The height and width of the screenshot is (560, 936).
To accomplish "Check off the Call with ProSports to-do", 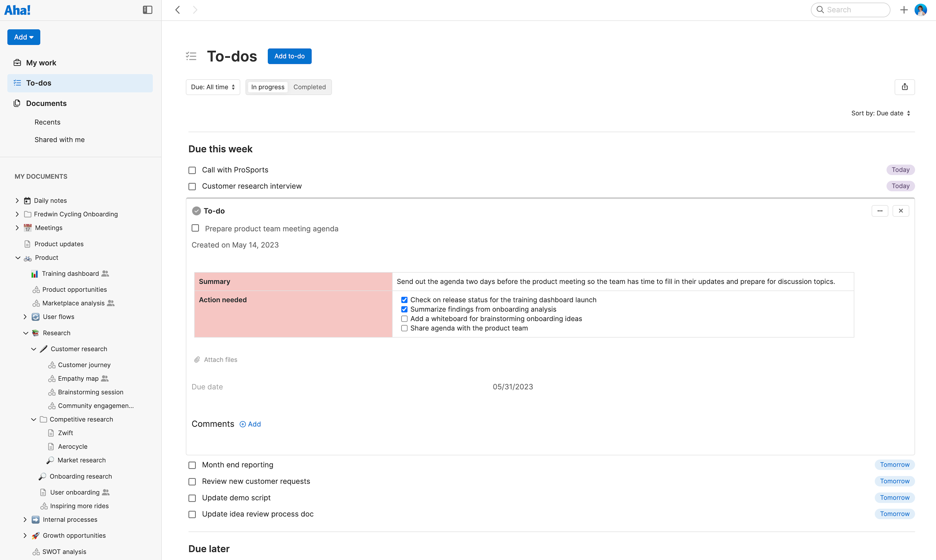I will (x=192, y=170).
